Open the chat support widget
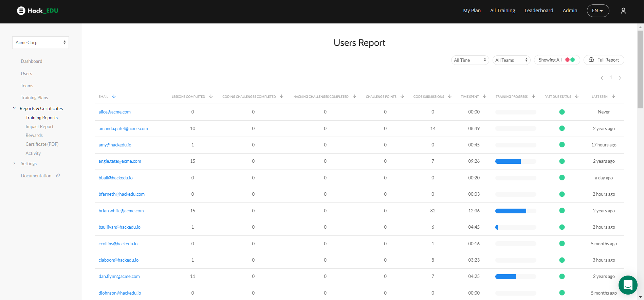The width and height of the screenshot is (644, 300). click(628, 285)
